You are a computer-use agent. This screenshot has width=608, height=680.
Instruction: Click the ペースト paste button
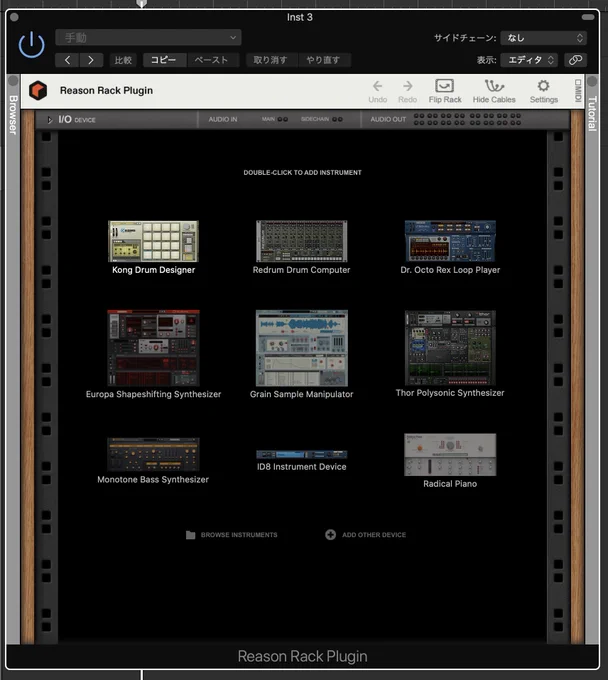pos(211,60)
